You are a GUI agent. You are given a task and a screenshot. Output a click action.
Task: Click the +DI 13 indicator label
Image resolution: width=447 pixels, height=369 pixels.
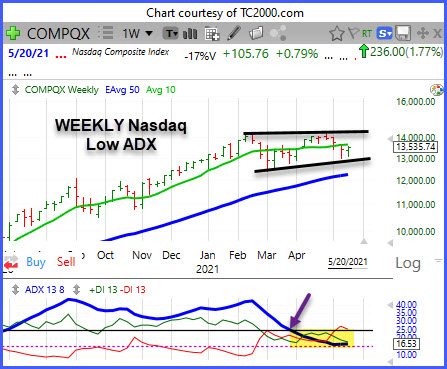click(103, 290)
